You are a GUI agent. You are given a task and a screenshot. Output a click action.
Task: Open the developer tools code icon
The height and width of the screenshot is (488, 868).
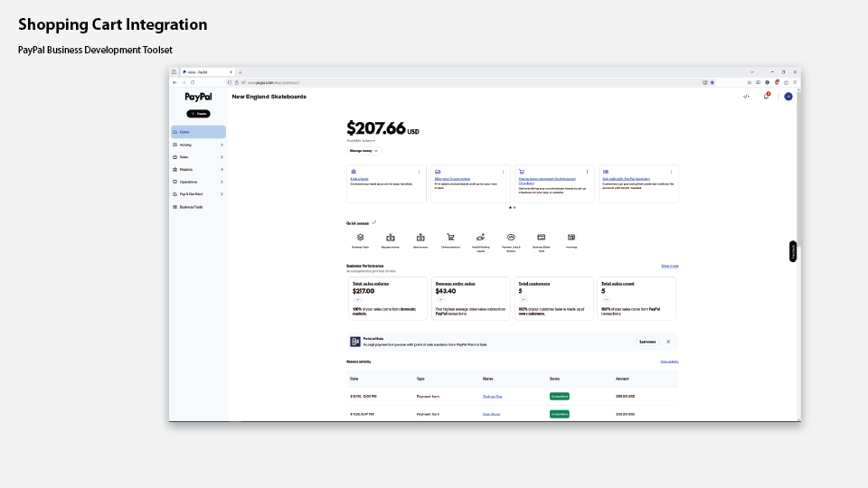click(746, 96)
